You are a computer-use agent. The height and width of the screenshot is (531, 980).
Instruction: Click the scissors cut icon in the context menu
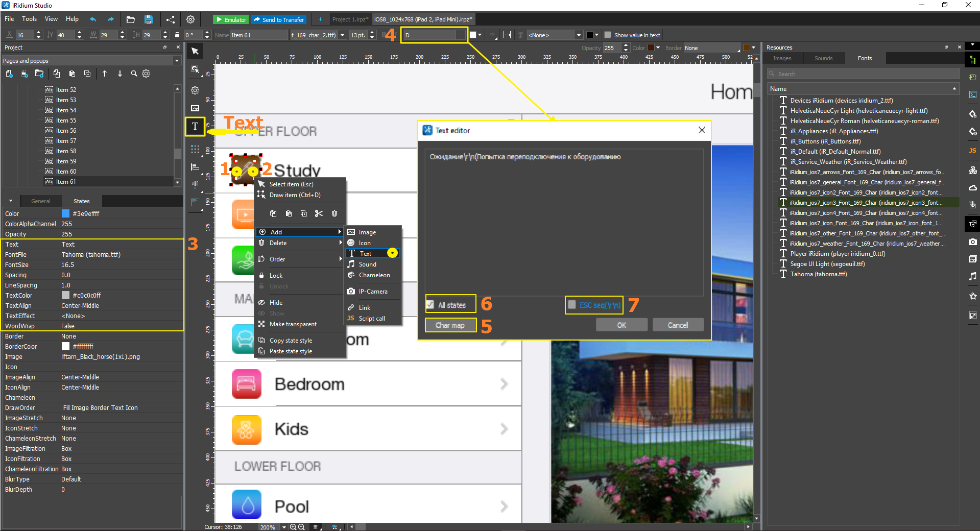click(x=319, y=213)
